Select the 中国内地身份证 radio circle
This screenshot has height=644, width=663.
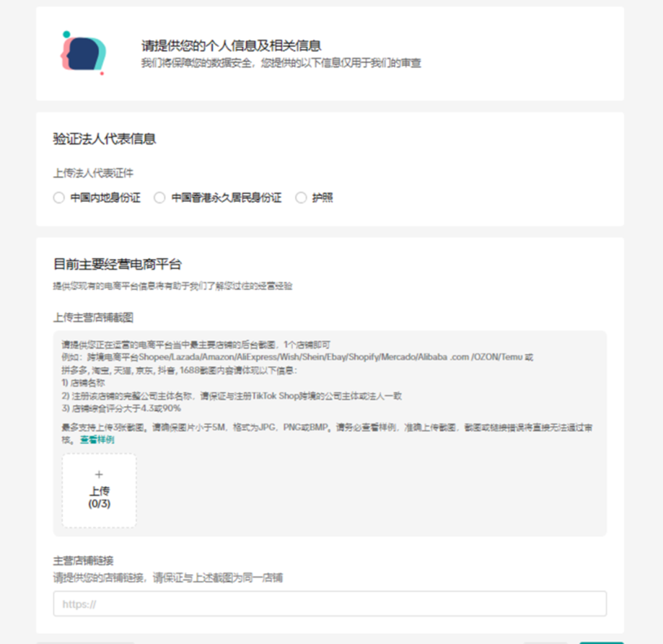coord(59,198)
